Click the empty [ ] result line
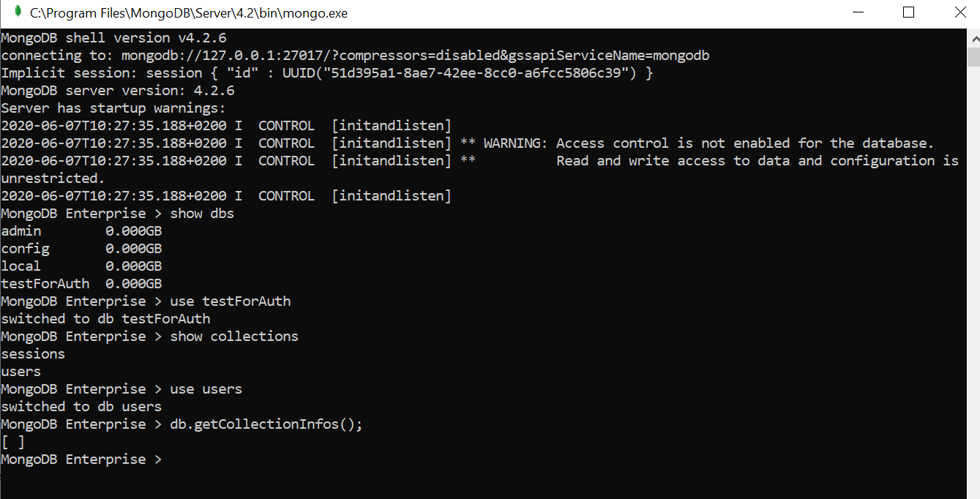 [x=13, y=442]
